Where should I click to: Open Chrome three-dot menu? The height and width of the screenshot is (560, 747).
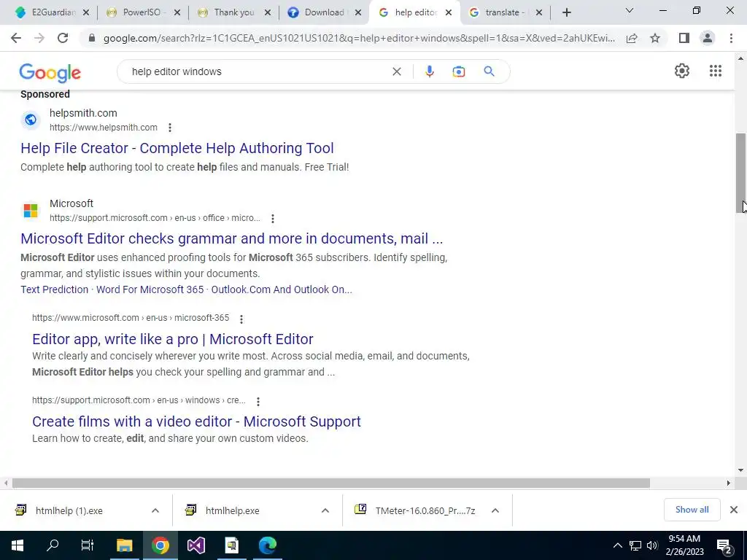(731, 38)
